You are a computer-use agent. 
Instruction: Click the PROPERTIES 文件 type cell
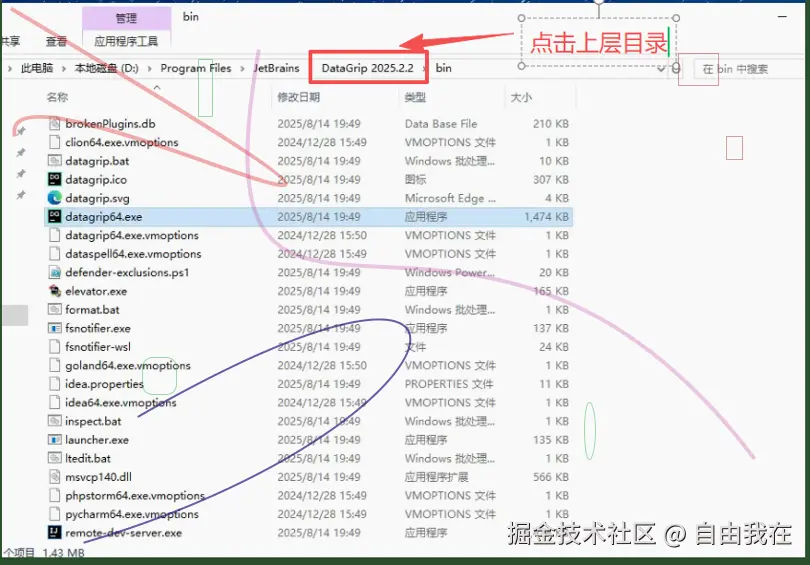(448, 384)
